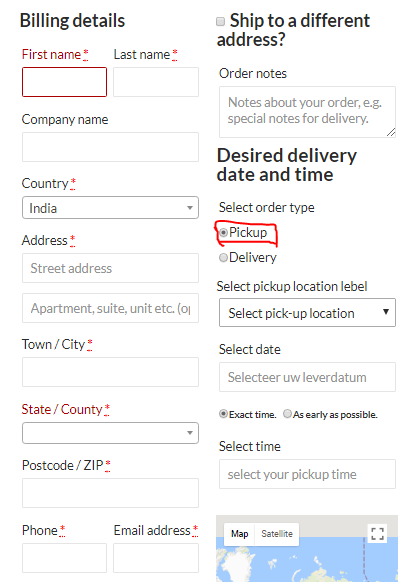Grab the Order notes resize handle

(391, 133)
